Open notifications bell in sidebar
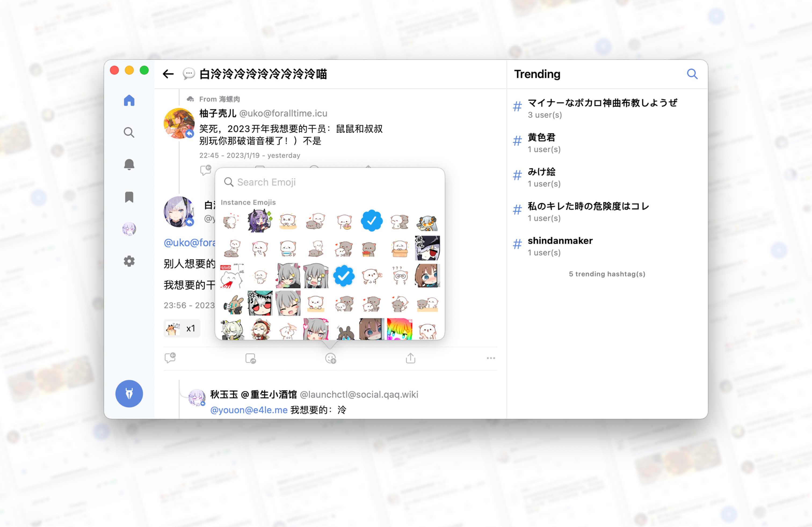Image resolution: width=812 pixels, height=527 pixels. click(129, 164)
